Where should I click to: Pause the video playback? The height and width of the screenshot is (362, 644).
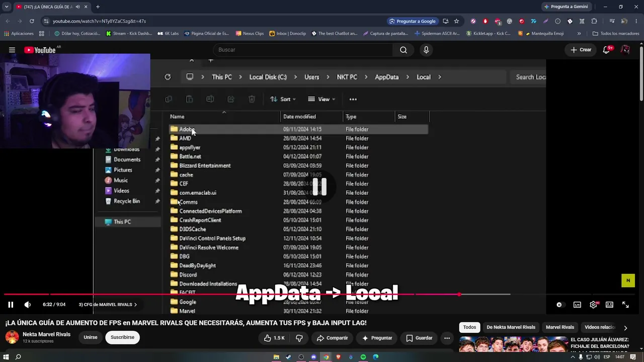tap(11, 305)
